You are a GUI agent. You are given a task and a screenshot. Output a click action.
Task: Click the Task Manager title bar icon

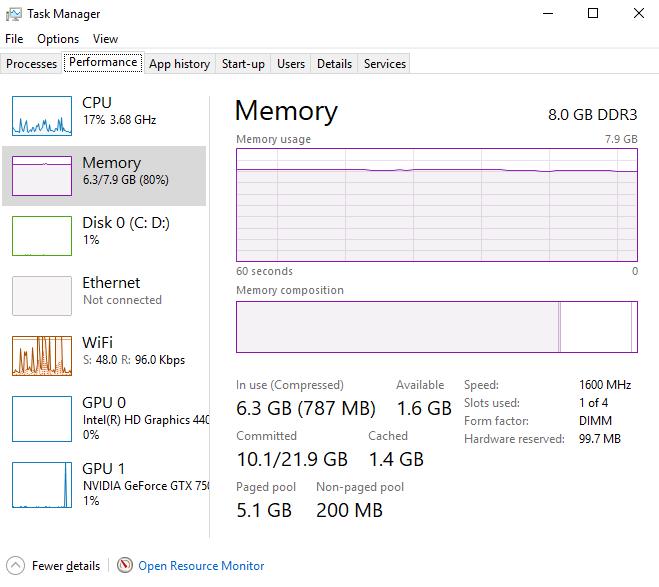click(14, 14)
